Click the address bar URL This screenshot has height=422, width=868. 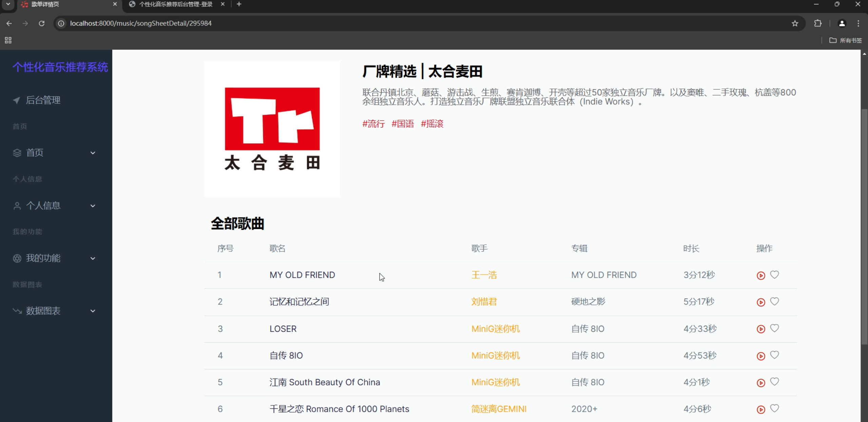[141, 23]
